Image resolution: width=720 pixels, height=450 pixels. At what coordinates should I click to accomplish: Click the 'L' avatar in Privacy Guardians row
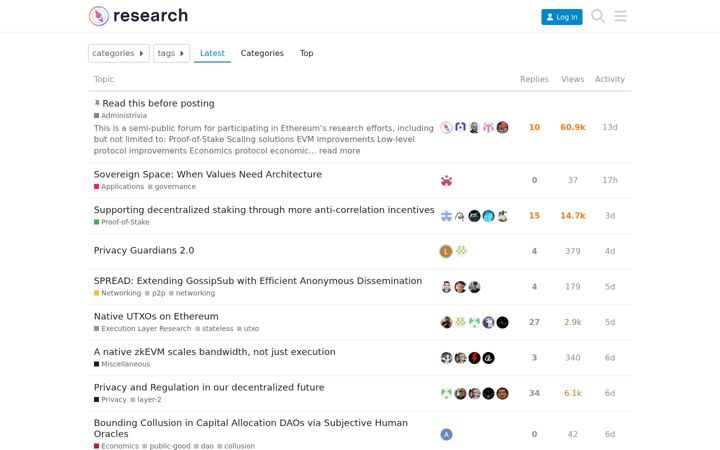pos(446,252)
